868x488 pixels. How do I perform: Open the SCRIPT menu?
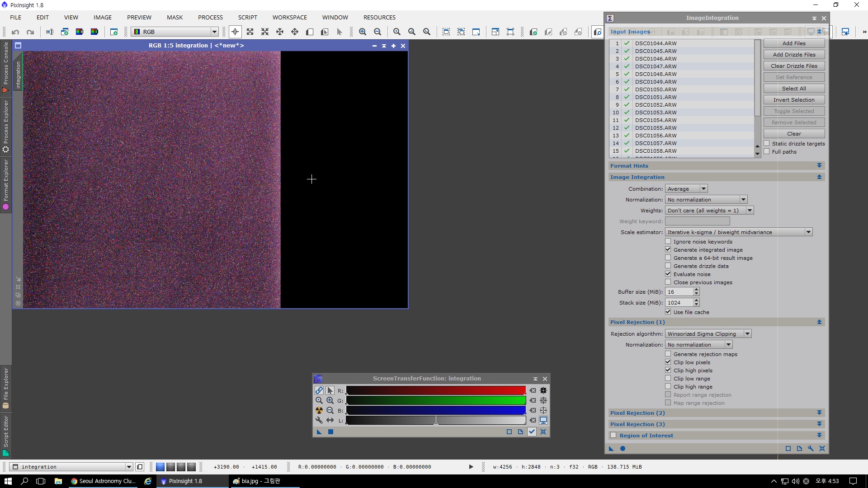[248, 18]
